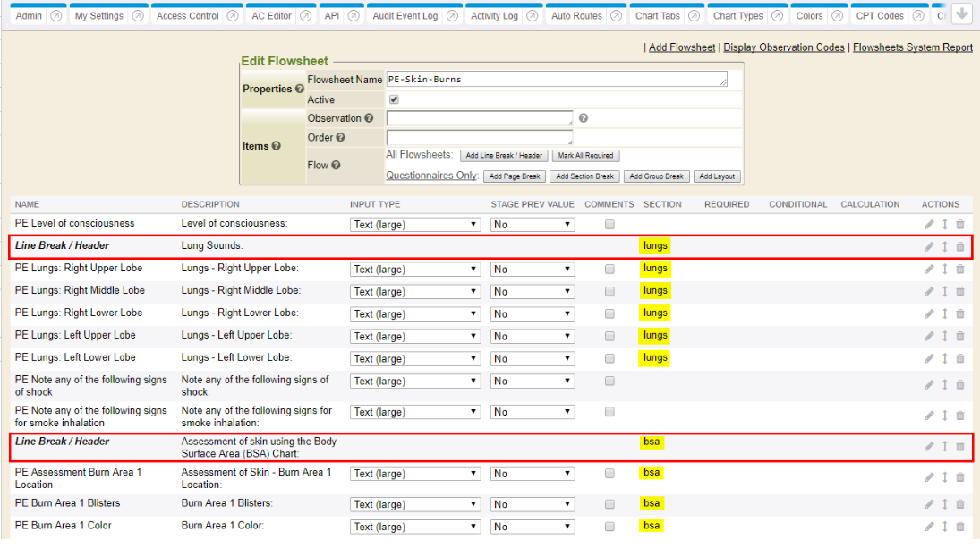Viewport: 980px width, 549px height.
Task: Check Comments for PE Level of consciousness
Action: click(609, 224)
